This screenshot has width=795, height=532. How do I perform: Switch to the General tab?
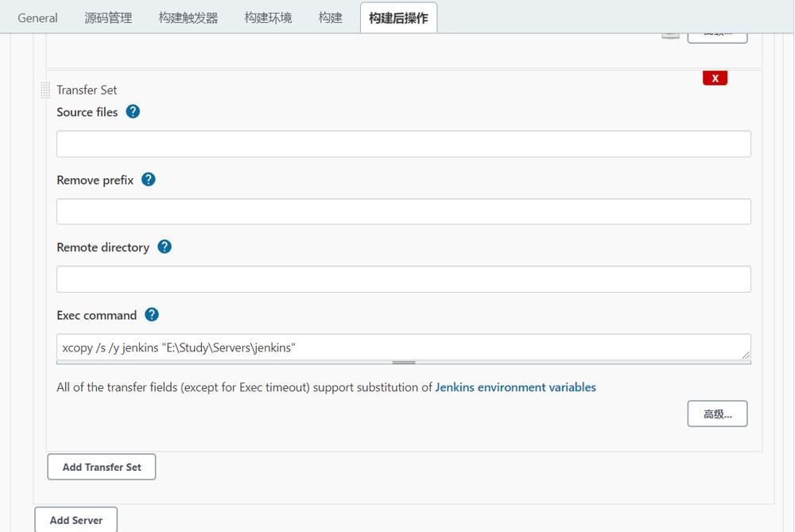[37, 18]
